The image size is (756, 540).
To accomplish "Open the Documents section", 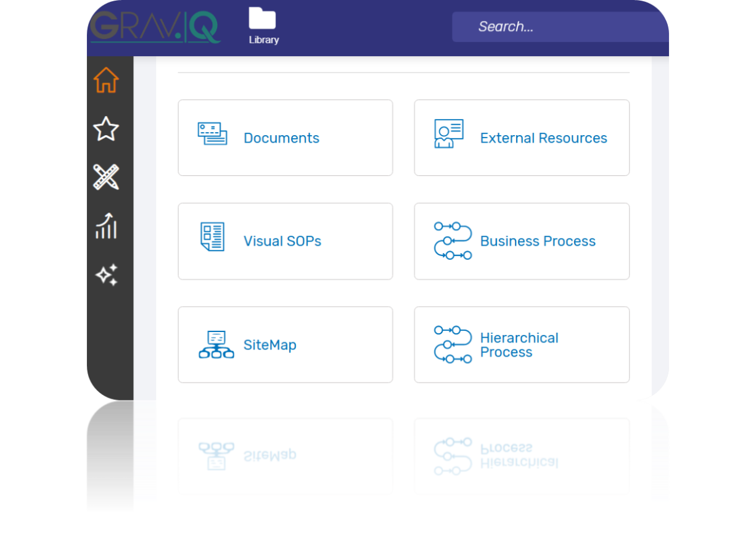I will (281, 138).
